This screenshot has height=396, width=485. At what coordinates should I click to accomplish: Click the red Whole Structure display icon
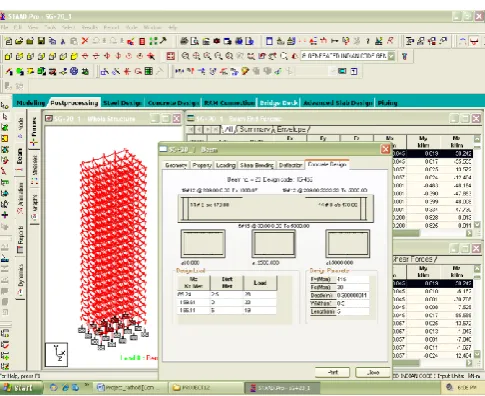coord(171,56)
